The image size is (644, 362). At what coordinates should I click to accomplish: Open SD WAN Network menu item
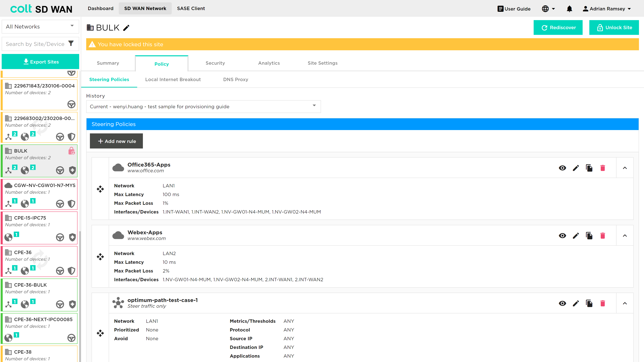click(x=145, y=9)
